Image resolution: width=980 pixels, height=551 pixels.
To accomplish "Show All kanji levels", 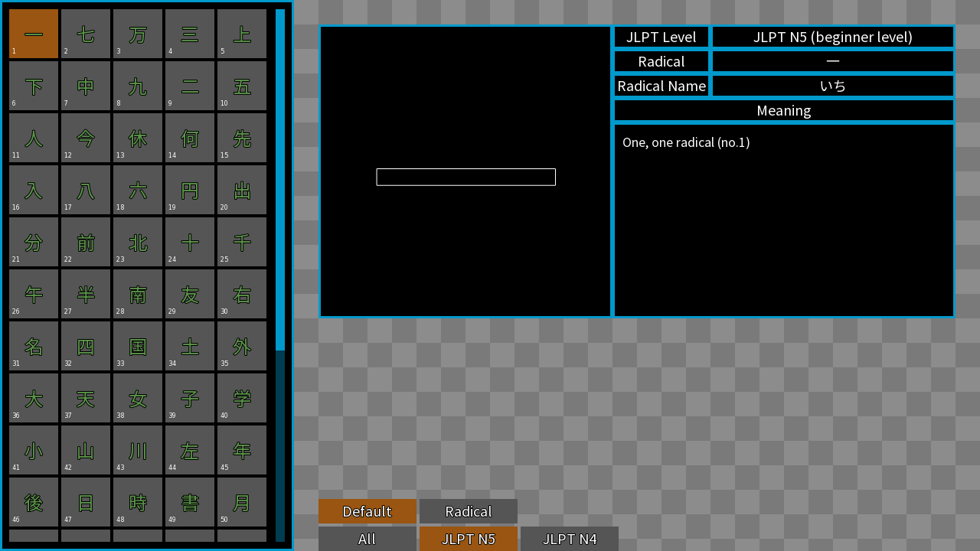I will [367, 539].
